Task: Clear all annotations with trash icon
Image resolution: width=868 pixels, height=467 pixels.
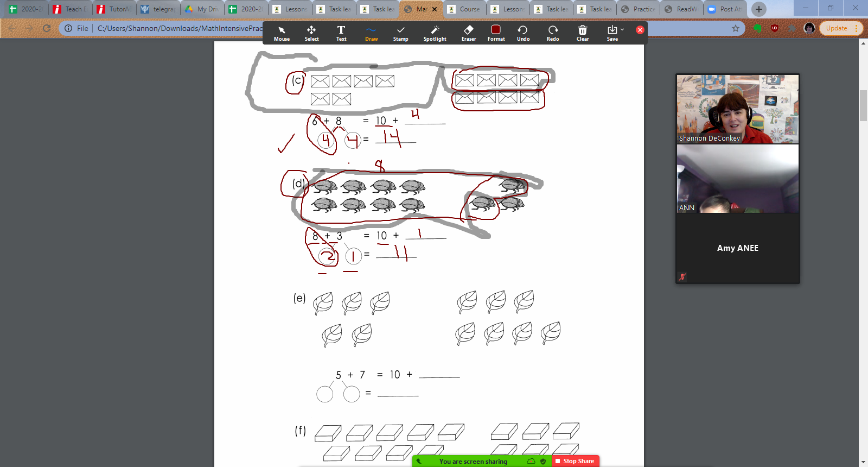Action: coord(583,33)
